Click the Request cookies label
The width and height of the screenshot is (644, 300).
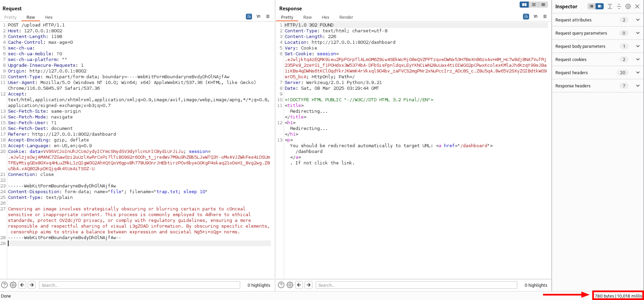tap(571, 59)
